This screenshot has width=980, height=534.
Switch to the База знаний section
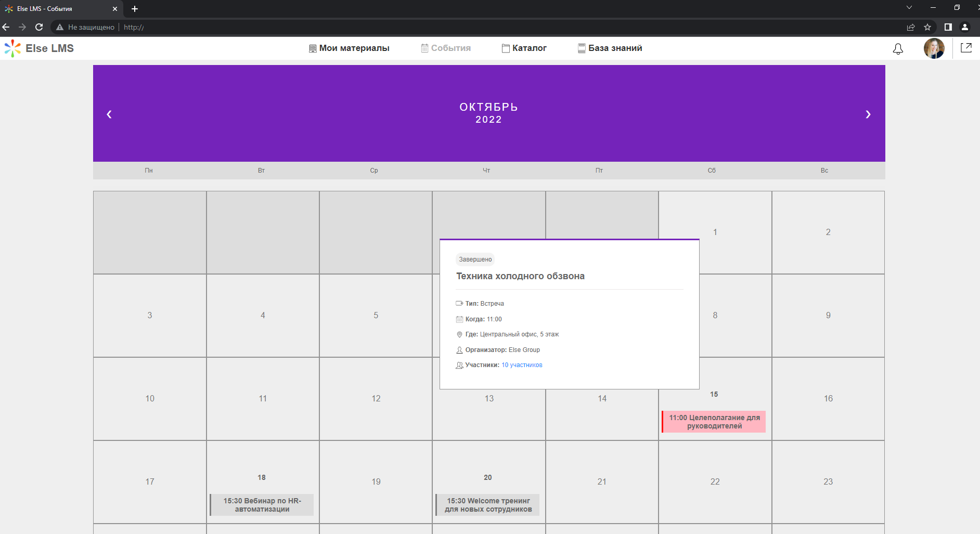pos(610,48)
